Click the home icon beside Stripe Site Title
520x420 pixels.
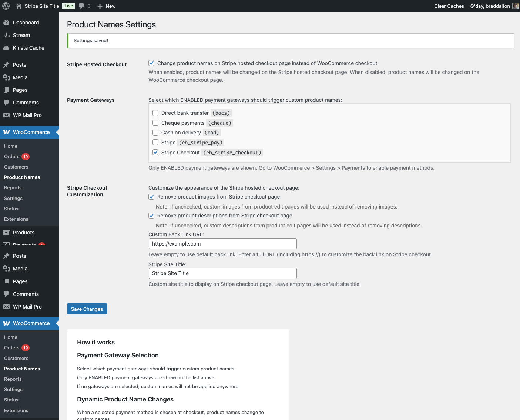[19, 6]
